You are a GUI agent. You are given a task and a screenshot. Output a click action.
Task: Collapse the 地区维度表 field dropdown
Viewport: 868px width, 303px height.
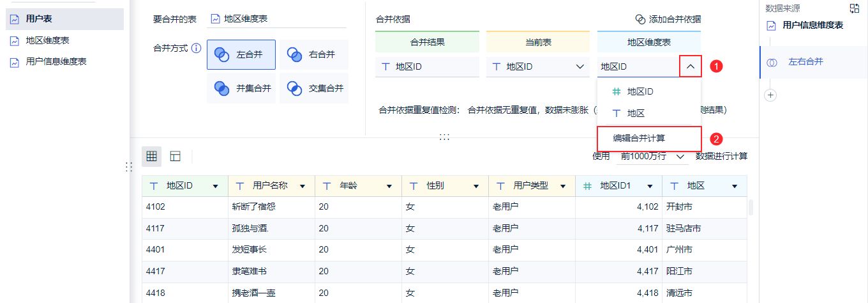coord(690,66)
